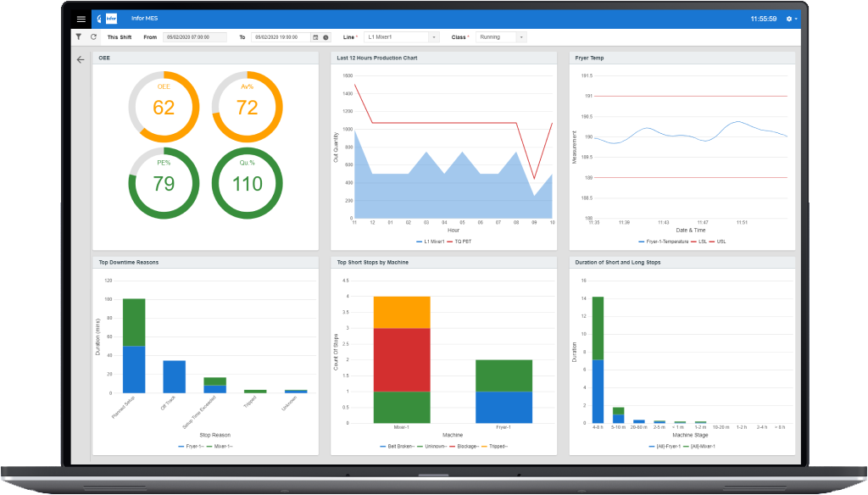Screen dimensions: 868x495
Task: Click the Infor MES title
Action: point(145,18)
